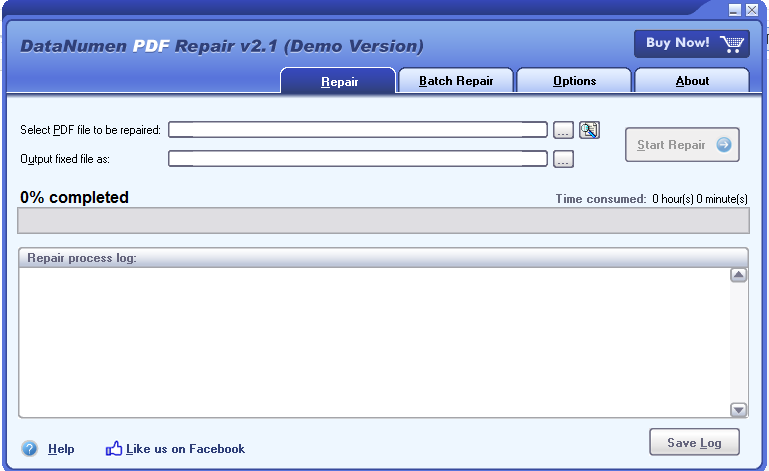Viewport: 769px width, 471px height.
Task: Click the log scrollbar up arrow
Action: [x=738, y=275]
